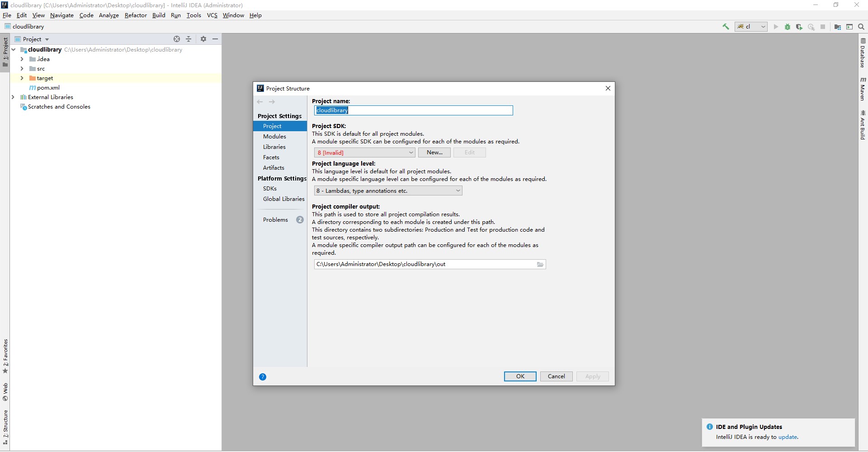Expand External Libraries node
Screen dimensions: 868x452
coord(13,97)
